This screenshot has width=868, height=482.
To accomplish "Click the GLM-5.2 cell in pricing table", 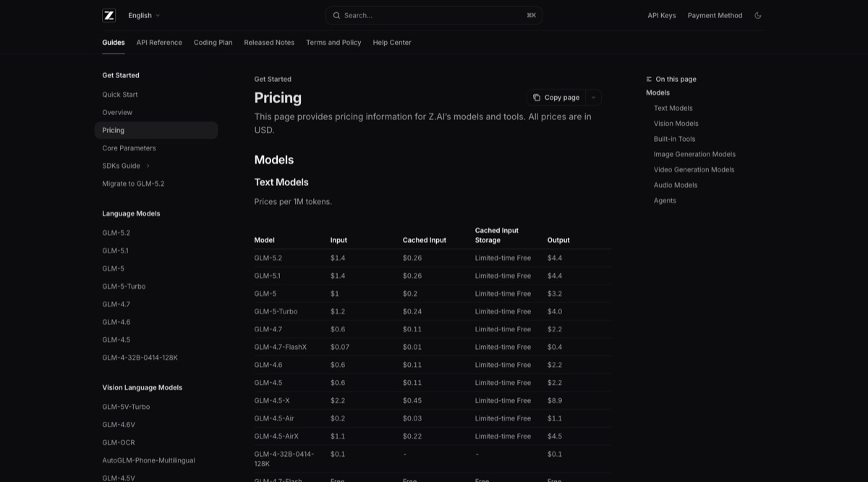I will pos(268,258).
